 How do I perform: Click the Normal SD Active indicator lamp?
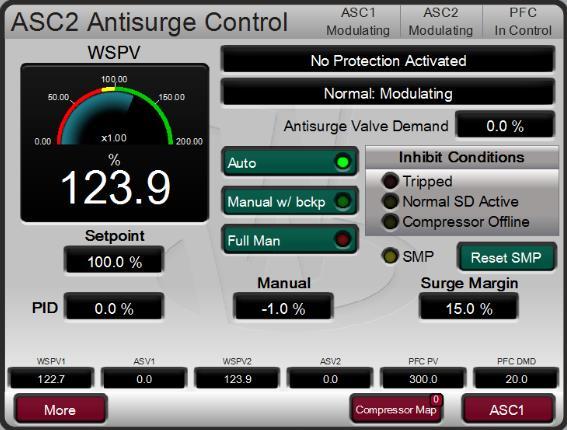(390, 201)
